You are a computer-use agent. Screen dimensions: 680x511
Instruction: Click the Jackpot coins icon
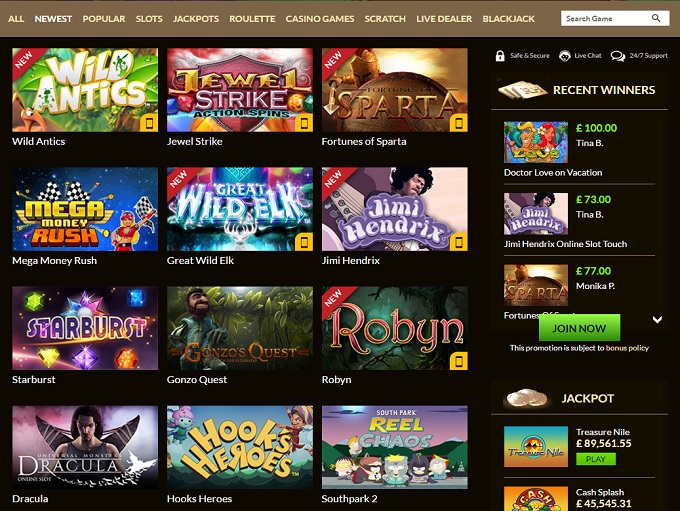[x=526, y=398]
